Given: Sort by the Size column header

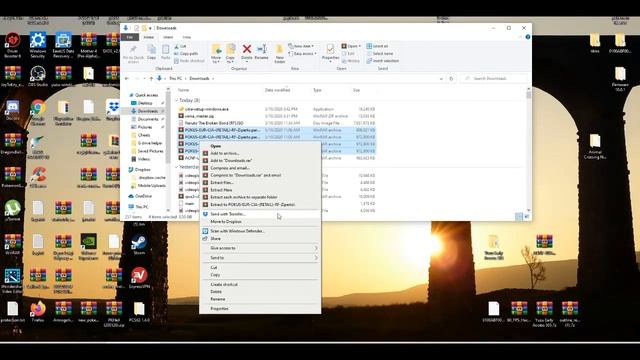Looking at the screenshot, I should coord(356,90).
